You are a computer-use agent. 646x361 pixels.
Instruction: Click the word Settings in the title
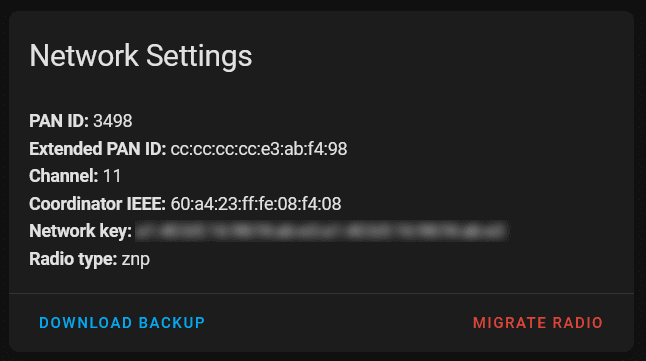(x=199, y=56)
